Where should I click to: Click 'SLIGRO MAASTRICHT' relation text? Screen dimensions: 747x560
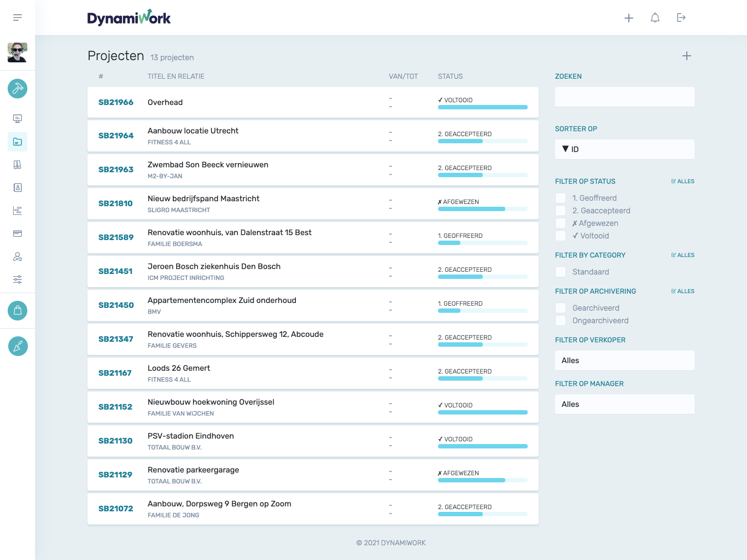tap(179, 210)
